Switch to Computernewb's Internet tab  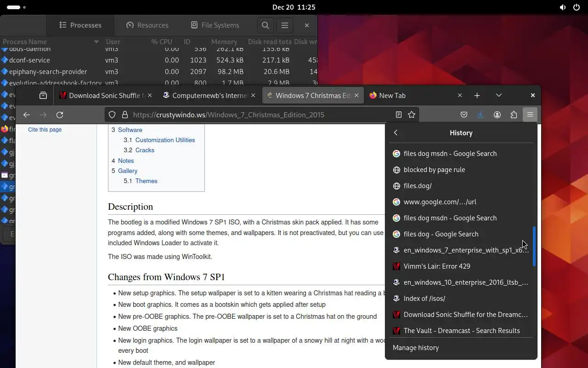coord(210,95)
